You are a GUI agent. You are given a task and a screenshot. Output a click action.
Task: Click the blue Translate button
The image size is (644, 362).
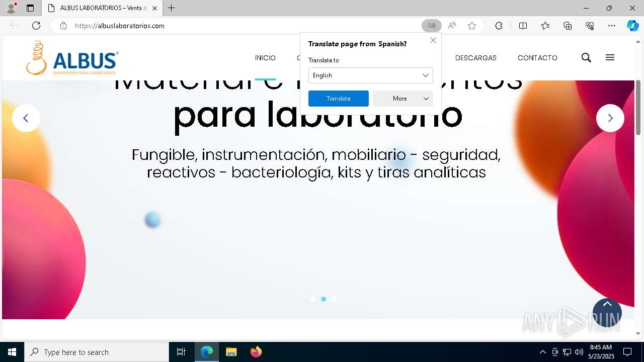[339, 99]
